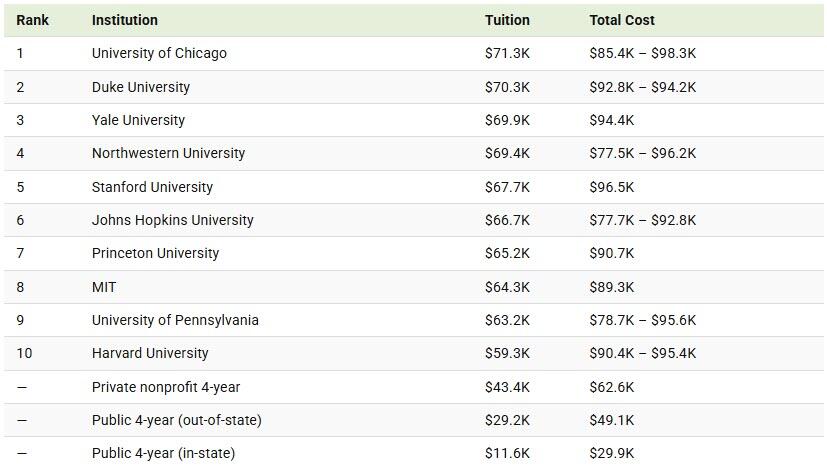Screen dimensions: 827x475
Task: Select Stanford University's name cell
Action: [152, 187]
